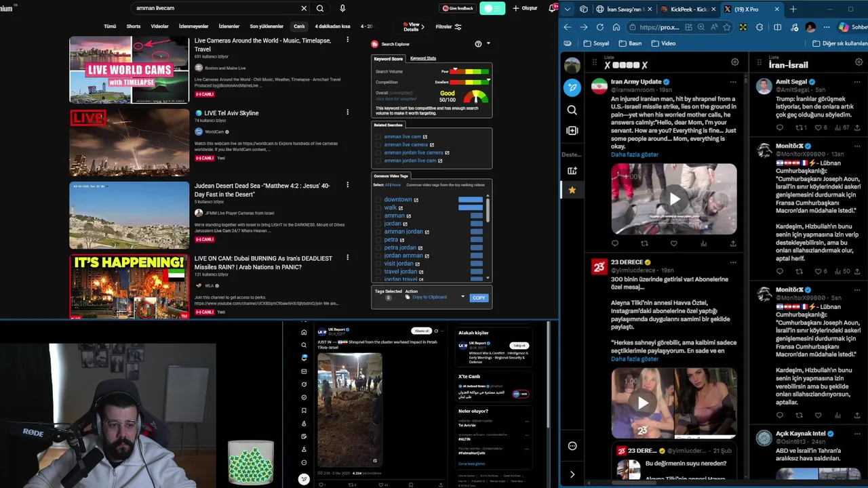Open the Edge extensions puzzle icon
Screen dimensions: 868x488
759,27
